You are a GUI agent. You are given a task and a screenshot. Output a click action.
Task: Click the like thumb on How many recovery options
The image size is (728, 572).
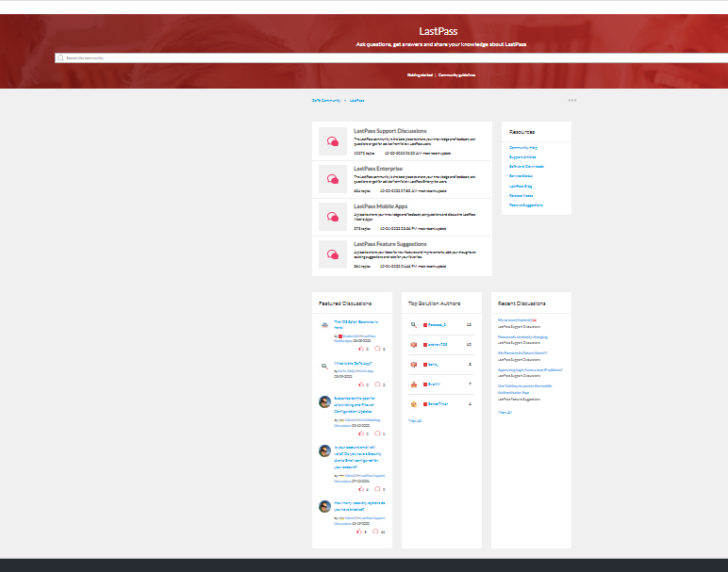[x=359, y=531]
